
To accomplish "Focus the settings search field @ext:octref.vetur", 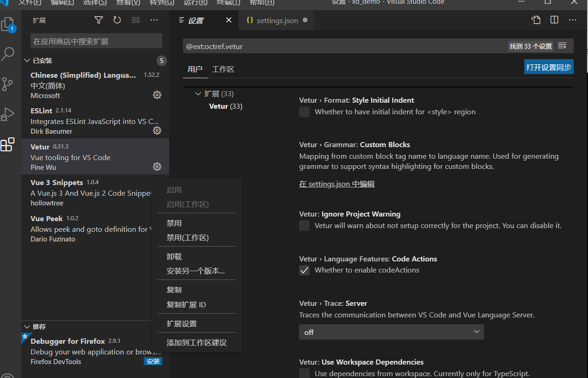I will click(345, 46).
